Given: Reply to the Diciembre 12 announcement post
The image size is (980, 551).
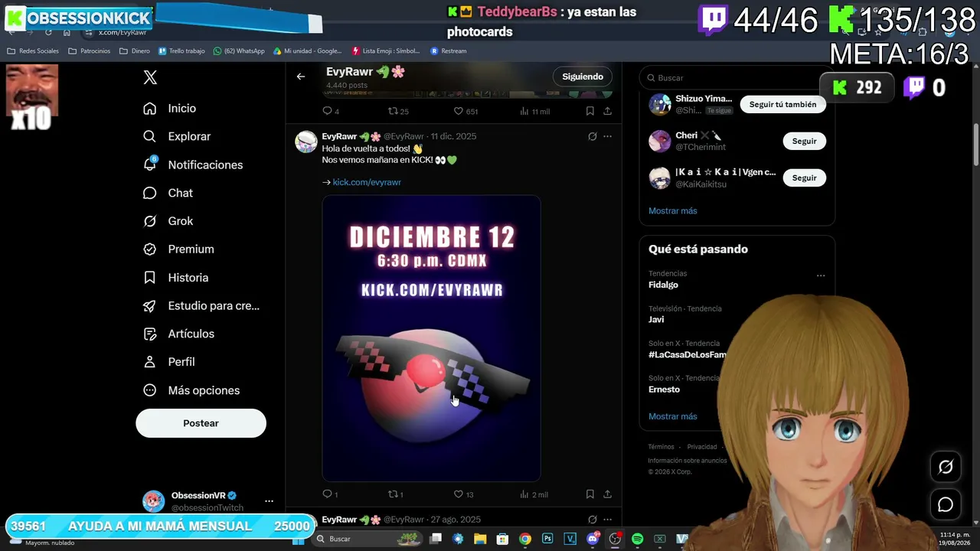Looking at the screenshot, I should 330,494.
